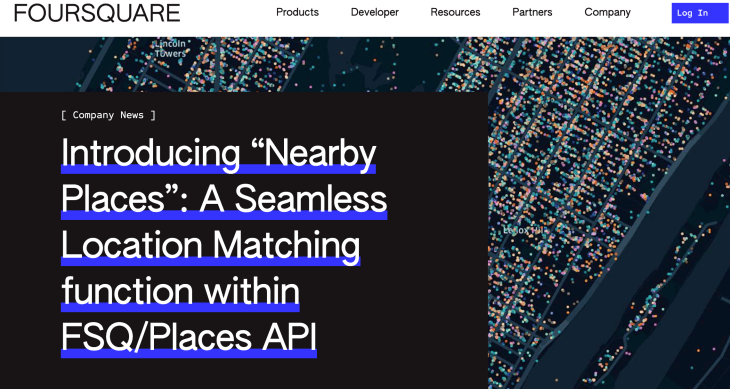Open the Products menu

click(x=297, y=13)
